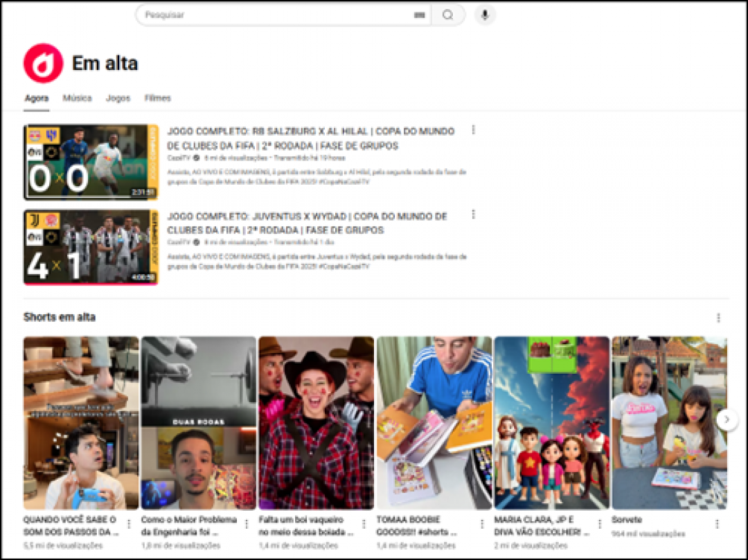Open options for QUANDO VOCÊ SABE O SOM short
Screen dimensions: 748x560
tap(129, 524)
